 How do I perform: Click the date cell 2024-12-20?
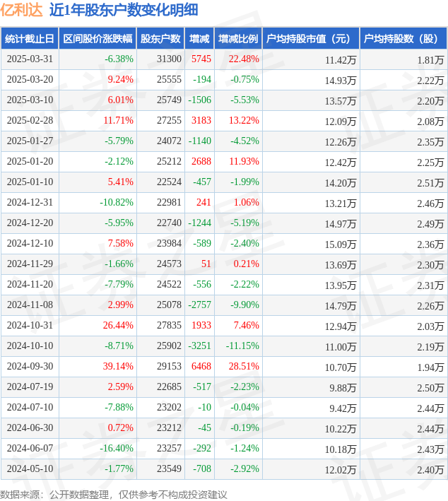30,223
